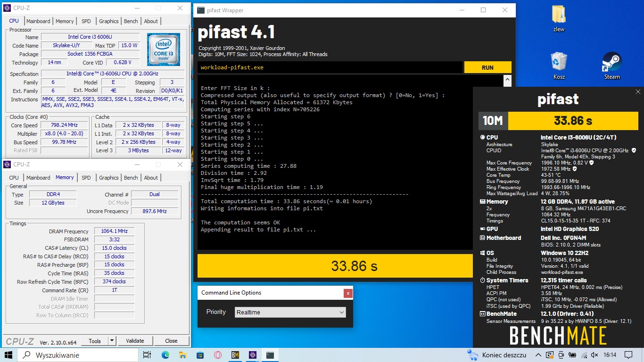644x362 pixels.
Task: Click the RUN button in pifast Wrapper
Action: click(x=487, y=67)
